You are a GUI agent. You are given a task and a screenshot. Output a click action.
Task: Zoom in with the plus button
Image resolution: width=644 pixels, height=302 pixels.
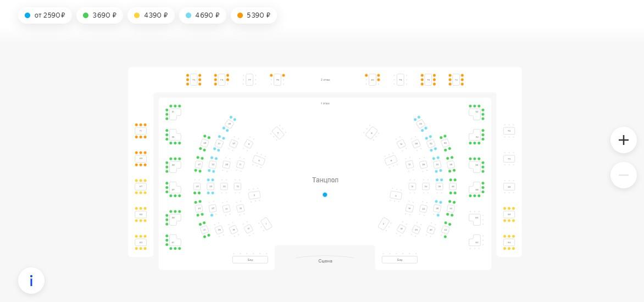[x=623, y=140]
